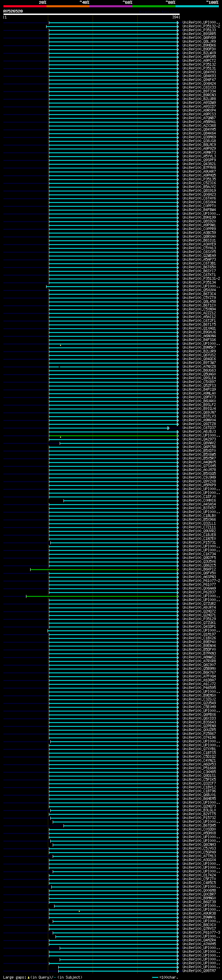The height and width of the screenshot is (980, 222).
Task: Open hit label UniRef100_Q6BJ01
Action: [199, 795]
